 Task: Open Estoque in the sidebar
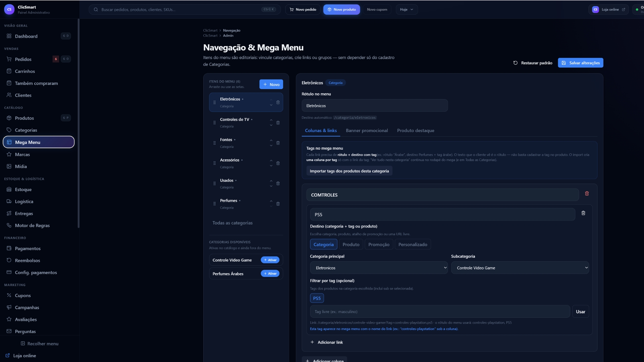click(39, 189)
